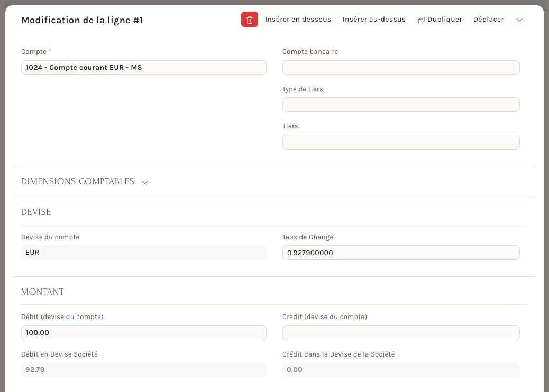
Task: Open the Tiers field
Action: click(x=401, y=142)
